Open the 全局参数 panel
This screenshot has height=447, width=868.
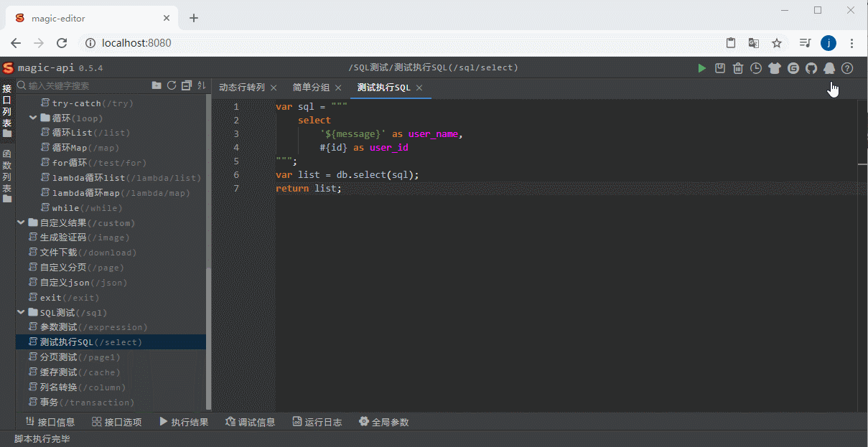[x=384, y=421]
